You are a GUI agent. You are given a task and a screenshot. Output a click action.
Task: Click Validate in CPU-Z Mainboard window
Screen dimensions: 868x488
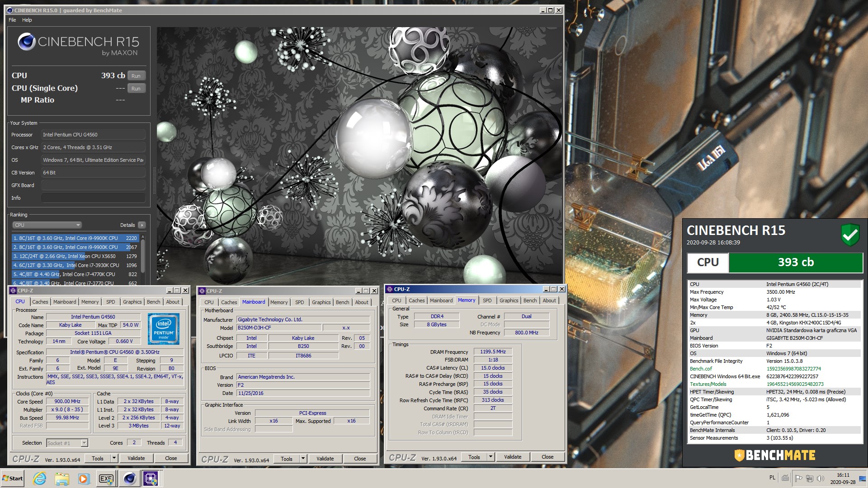325,459
